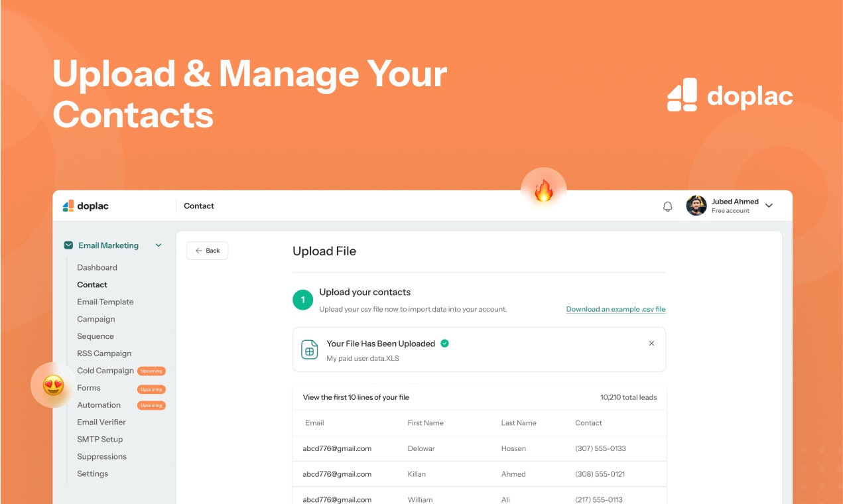Click the large doplac banner logo
The image size is (843, 504).
pyautogui.click(x=730, y=95)
